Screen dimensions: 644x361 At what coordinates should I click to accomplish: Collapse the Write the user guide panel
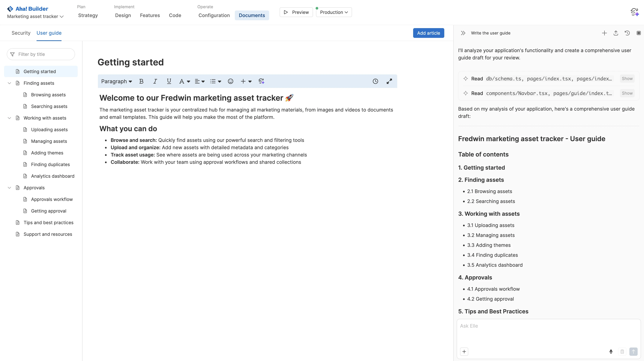pos(463,33)
